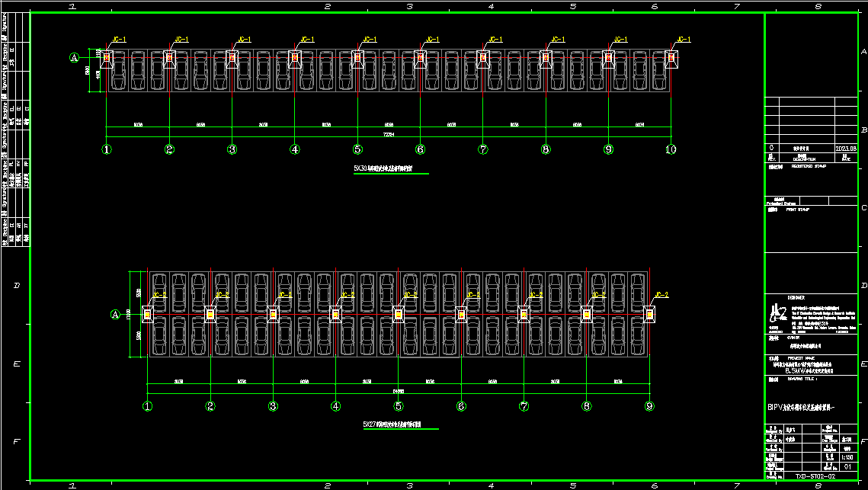Click zone letter E on the left border
The width and height of the screenshot is (868, 490).
coord(17,363)
